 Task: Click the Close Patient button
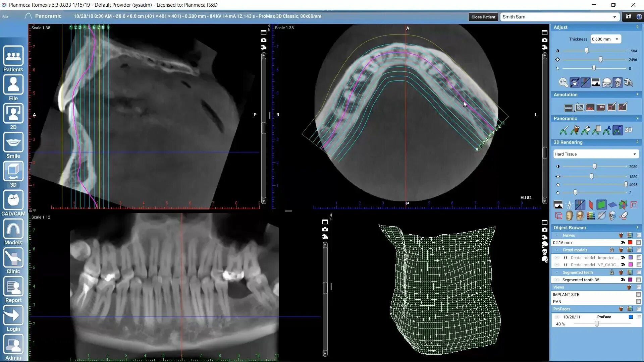(x=483, y=17)
